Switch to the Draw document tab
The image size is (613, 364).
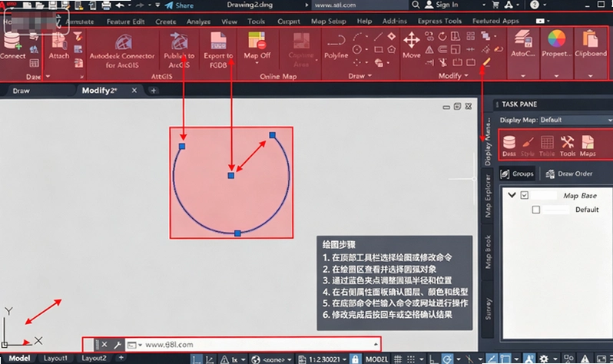pyautogui.click(x=21, y=91)
